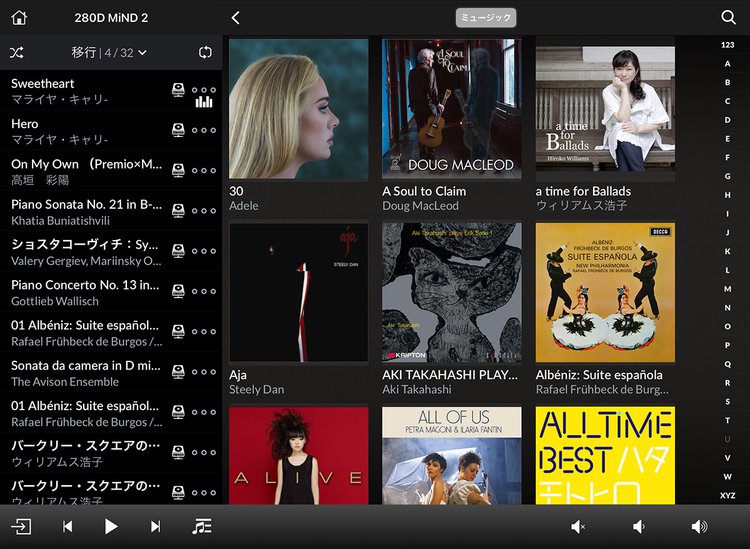Go back using the left chevron
This screenshot has width=750, height=549.
236,18
